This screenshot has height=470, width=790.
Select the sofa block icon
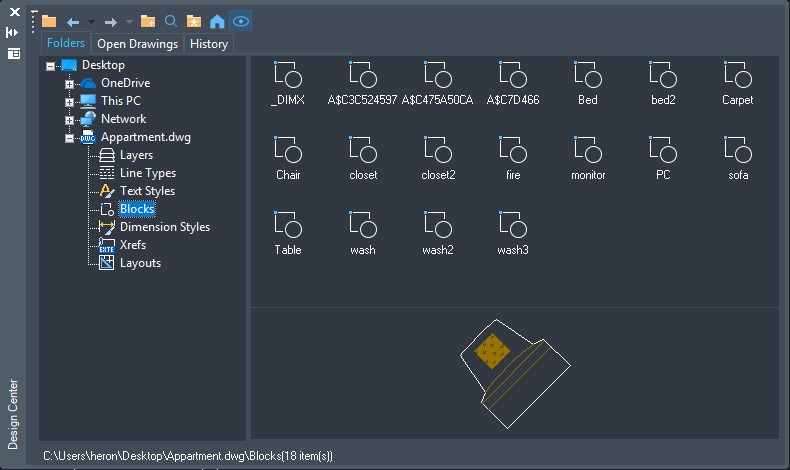click(737, 150)
